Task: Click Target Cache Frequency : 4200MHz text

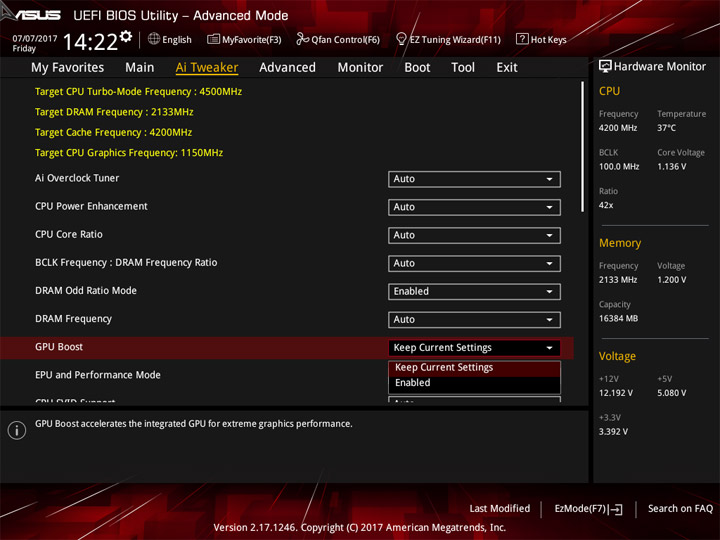Action: point(113,133)
